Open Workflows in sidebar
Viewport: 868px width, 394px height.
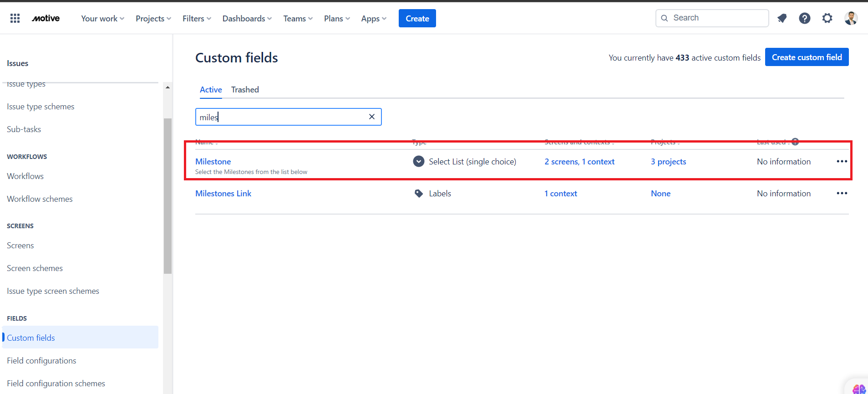tap(25, 176)
